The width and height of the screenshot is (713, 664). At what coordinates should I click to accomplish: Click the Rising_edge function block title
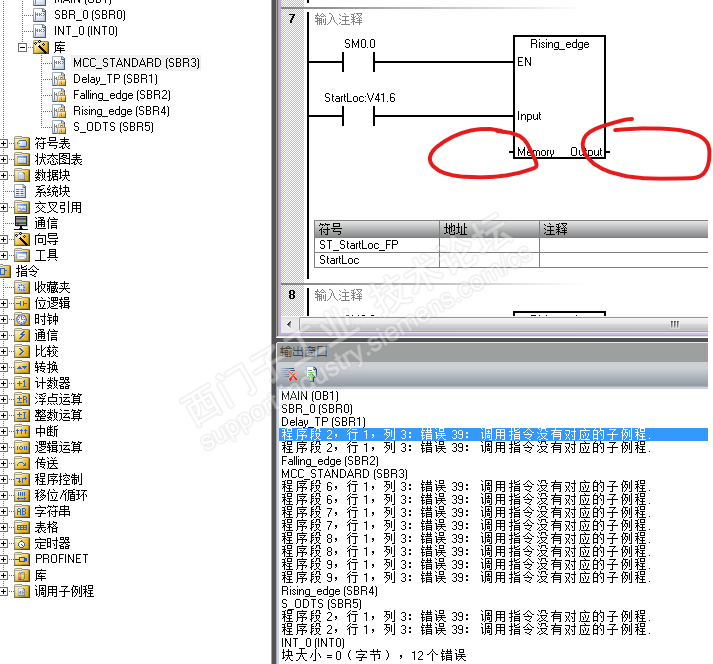(x=559, y=44)
